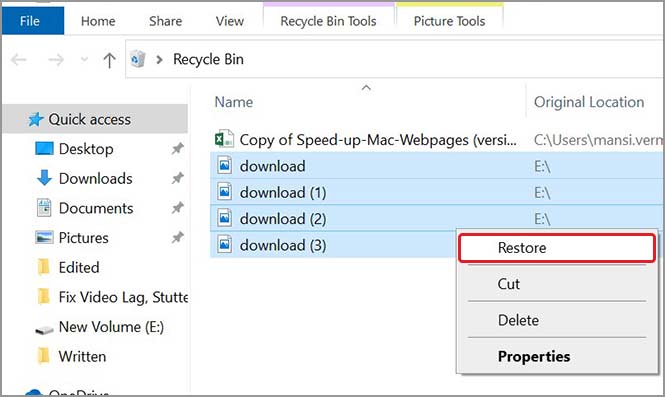Click image icon of download (3)

point(225,244)
